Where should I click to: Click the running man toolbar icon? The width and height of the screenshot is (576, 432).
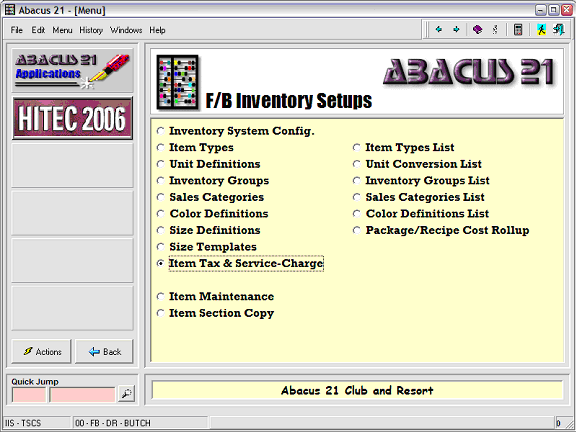click(541, 29)
